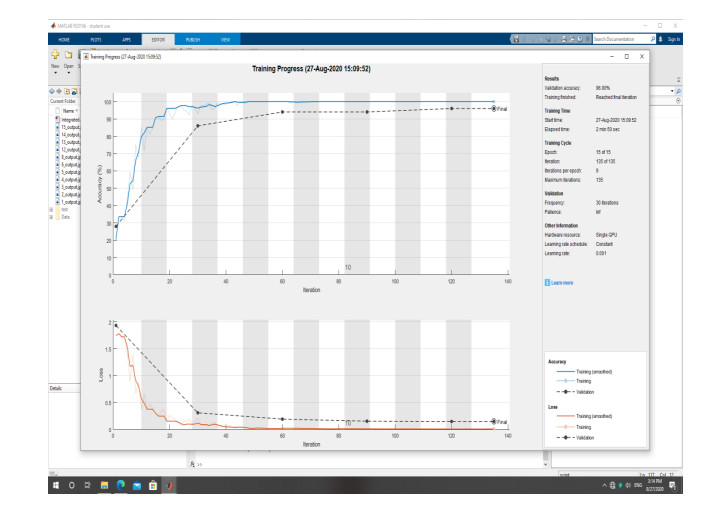Switch to the HOME ribbon tab
Viewport: 721px width, 514px height.
pos(63,39)
